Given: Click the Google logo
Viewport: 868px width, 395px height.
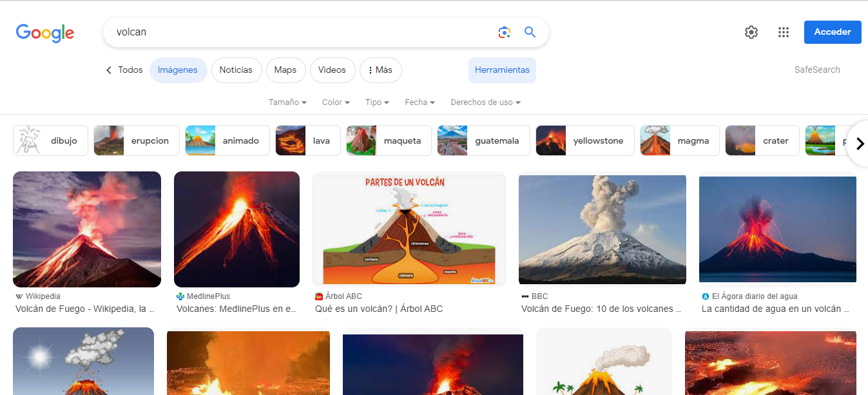Looking at the screenshot, I should tap(45, 33).
